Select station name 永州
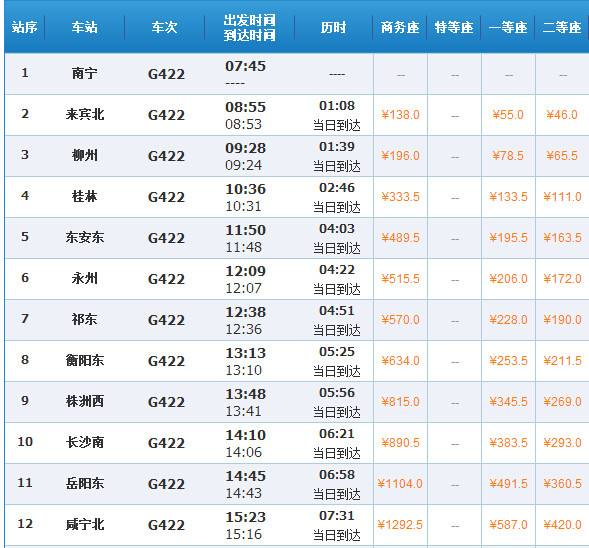This screenshot has height=548, width=589. pos(85,278)
